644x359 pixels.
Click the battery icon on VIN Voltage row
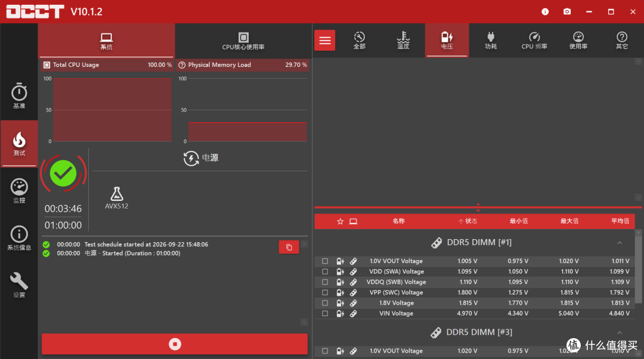coord(340,314)
